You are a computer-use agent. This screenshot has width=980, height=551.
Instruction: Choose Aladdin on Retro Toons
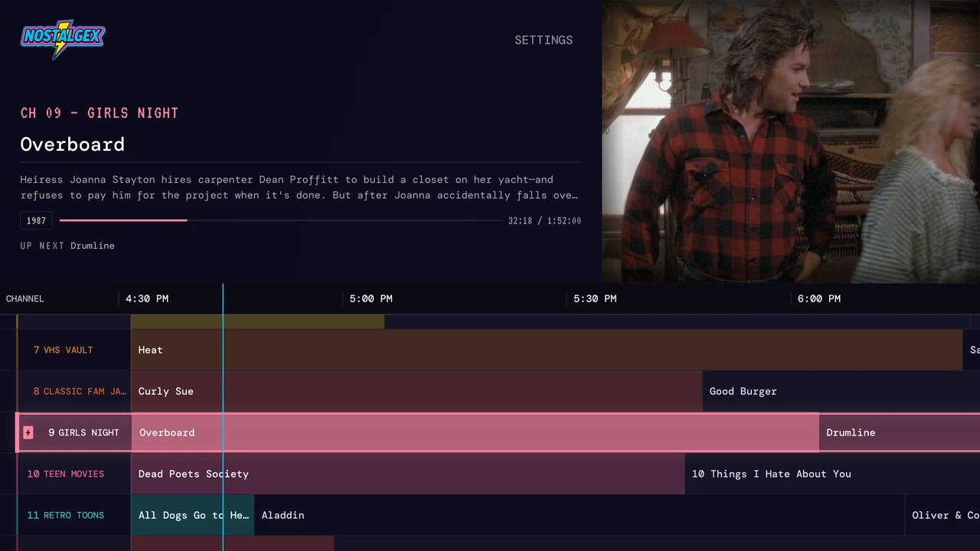[x=580, y=515]
